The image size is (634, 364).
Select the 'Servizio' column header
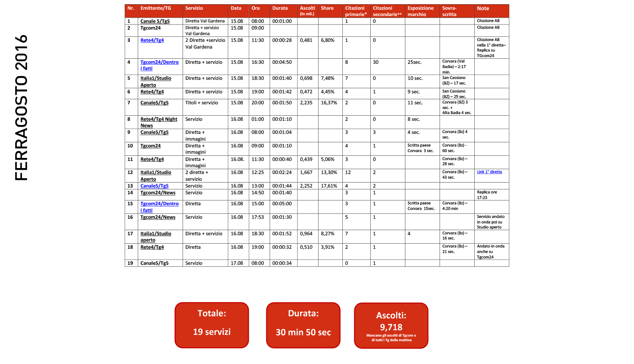click(205, 11)
